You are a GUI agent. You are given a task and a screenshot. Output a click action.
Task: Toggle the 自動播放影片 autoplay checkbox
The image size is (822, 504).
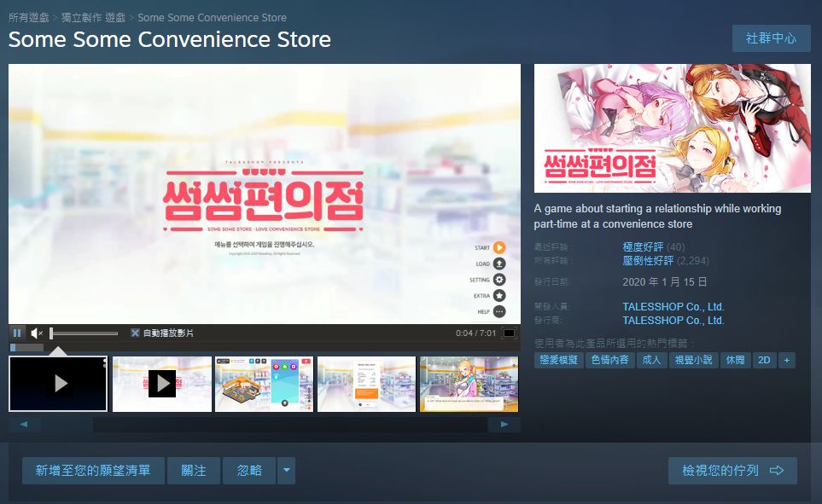[x=135, y=333]
